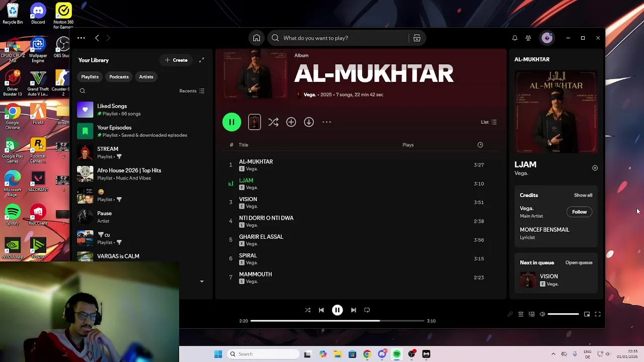Click the Vega. artist link in album header
This screenshot has width=644, height=362.
[x=309, y=95]
